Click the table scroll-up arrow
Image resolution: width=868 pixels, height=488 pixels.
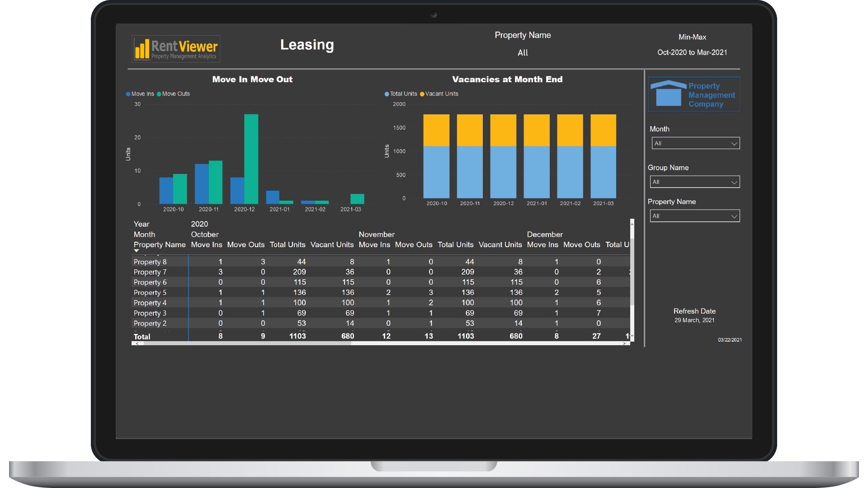(x=632, y=224)
